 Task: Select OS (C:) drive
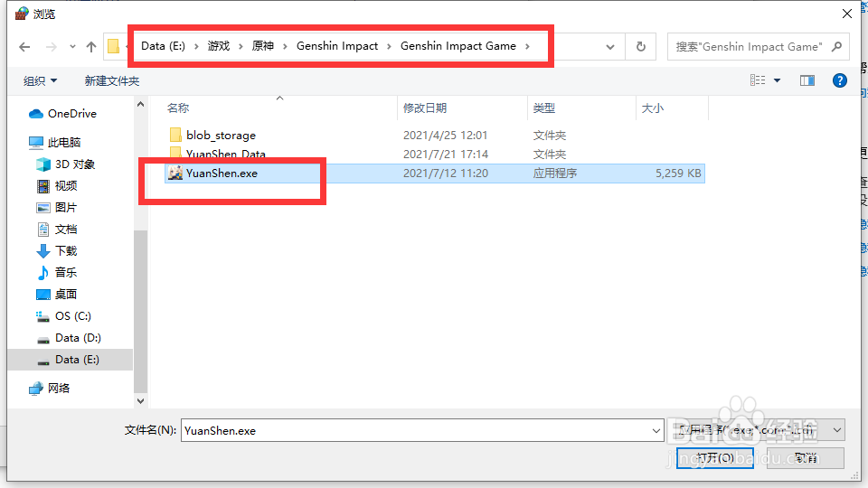click(63, 316)
